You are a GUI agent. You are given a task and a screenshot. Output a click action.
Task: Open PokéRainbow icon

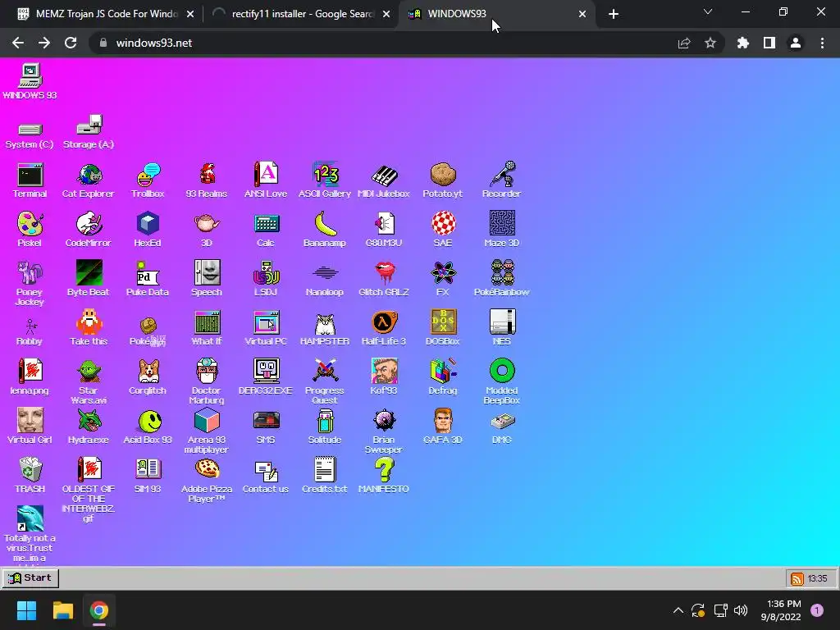pos(501,279)
